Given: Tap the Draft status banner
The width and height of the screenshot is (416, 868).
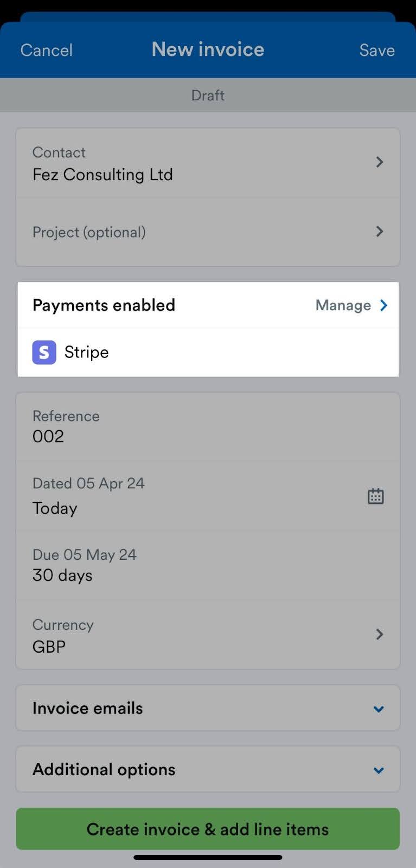Looking at the screenshot, I should click(x=208, y=95).
